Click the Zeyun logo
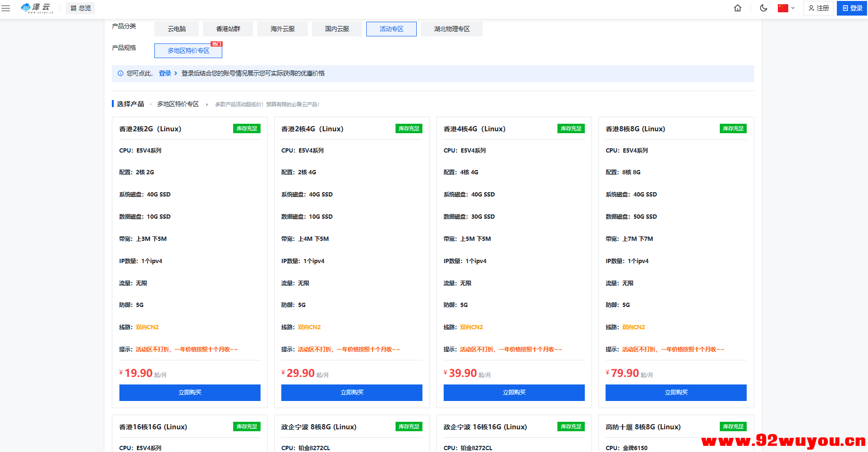Screen dimensions: 868x452 (x=37, y=8)
